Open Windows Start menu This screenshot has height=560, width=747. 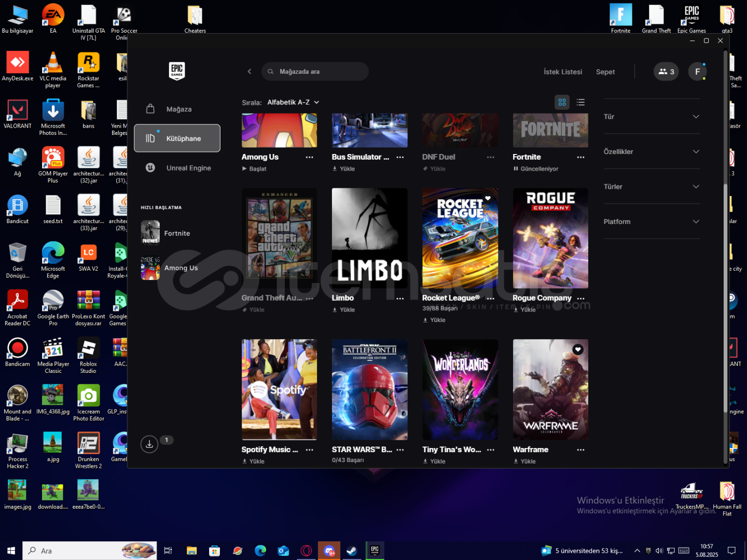click(11, 551)
